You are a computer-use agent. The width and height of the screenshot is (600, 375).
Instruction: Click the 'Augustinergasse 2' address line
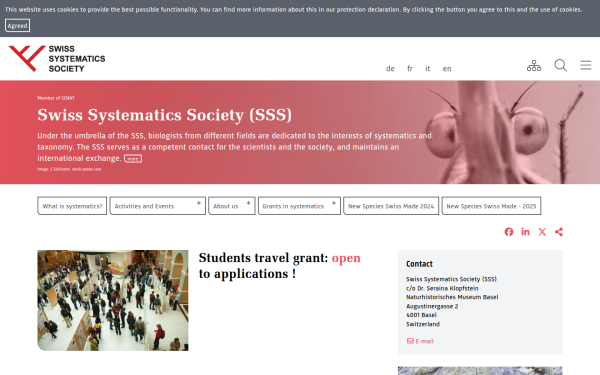click(x=432, y=306)
